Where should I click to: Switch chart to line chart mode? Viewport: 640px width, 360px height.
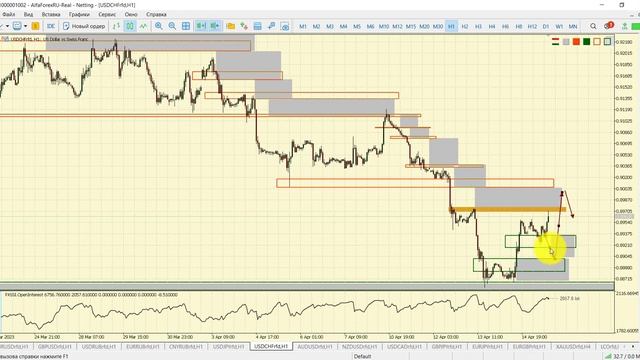point(143,26)
